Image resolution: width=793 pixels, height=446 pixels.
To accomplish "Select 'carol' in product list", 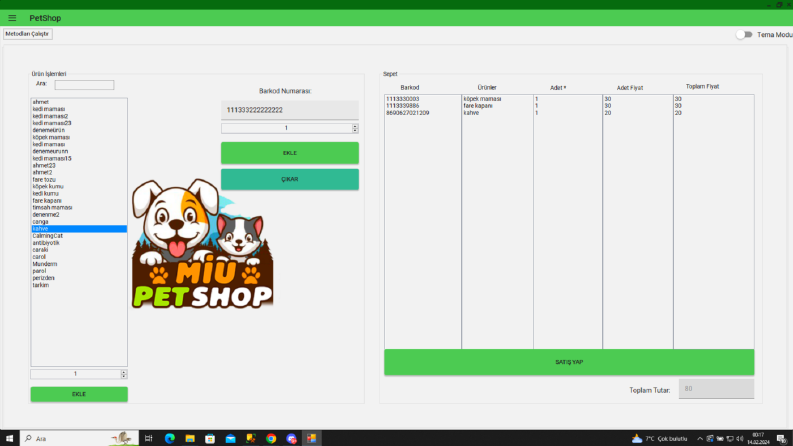I will click(x=79, y=257).
